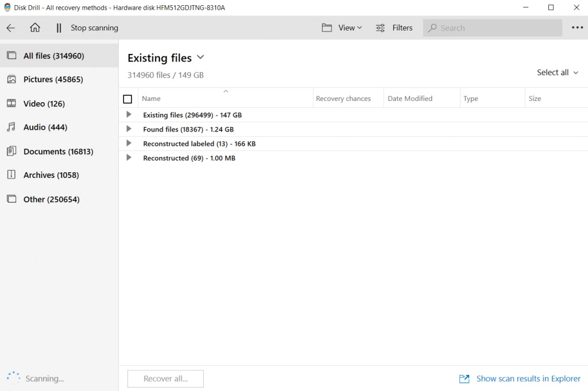Open the three-dot more options menu
The image size is (588, 391).
[x=577, y=28]
